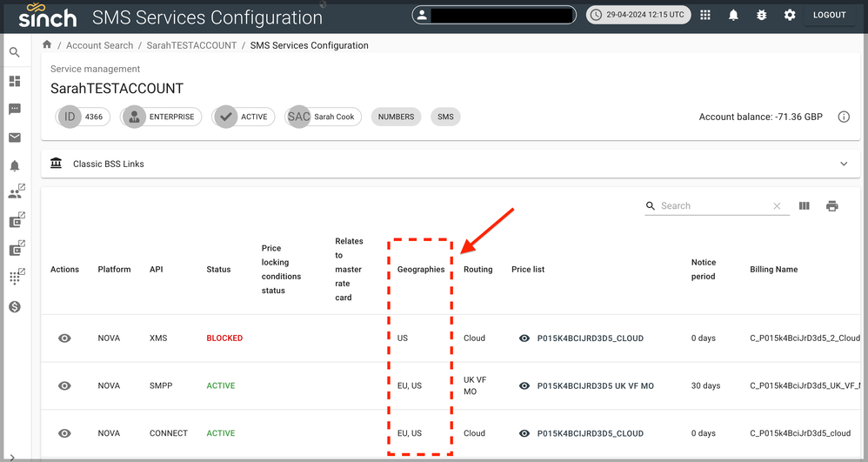Click the UK VF MO routing cell
Image resolution: width=868 pixels, height=462 pixels.
(475, 385)
